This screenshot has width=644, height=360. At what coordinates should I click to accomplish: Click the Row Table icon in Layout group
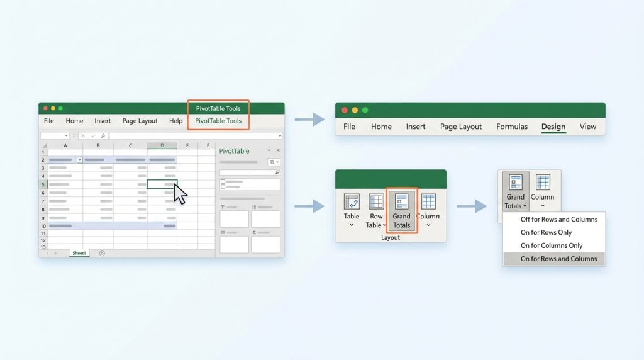376,202
